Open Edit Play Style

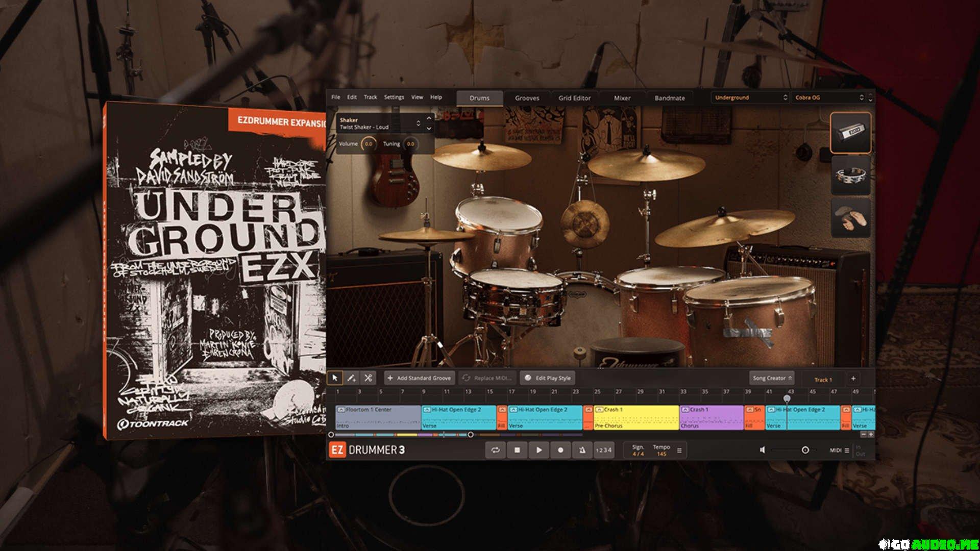(548, 378)
